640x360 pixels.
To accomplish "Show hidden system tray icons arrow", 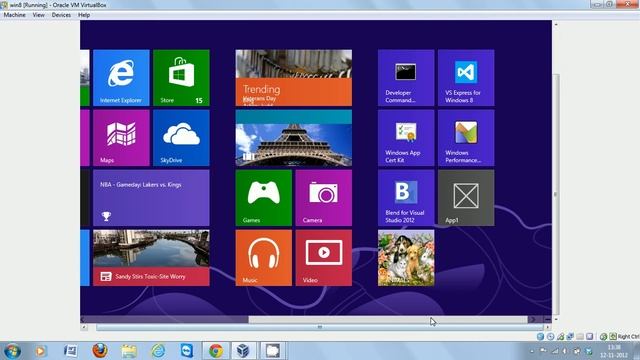I will [x=531, y=351].
